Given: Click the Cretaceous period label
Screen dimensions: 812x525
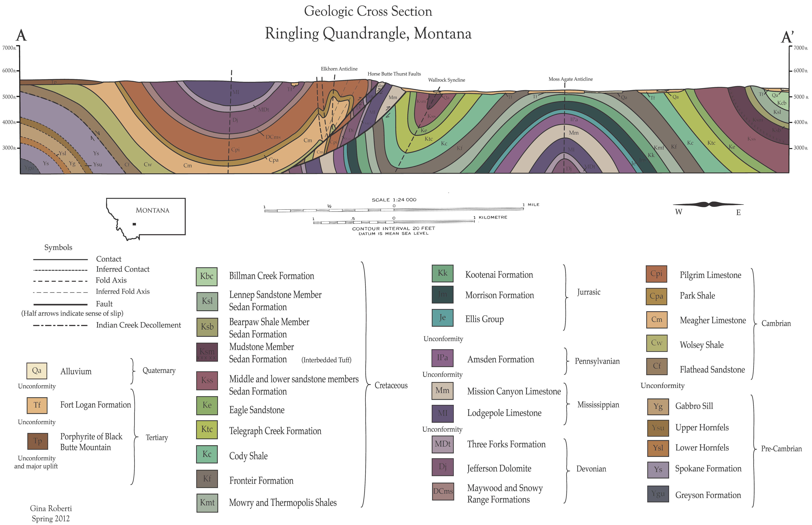Looking at the screenshot, I should point(391,386).
